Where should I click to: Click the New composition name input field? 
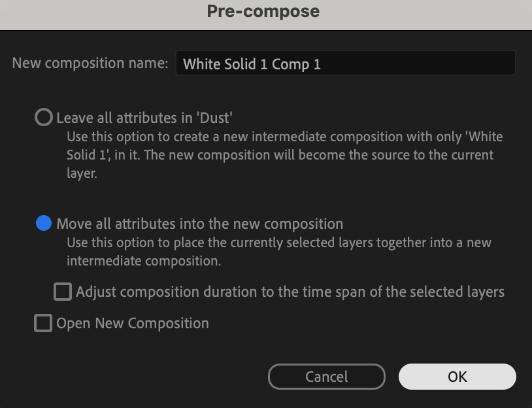click(345, 63)
